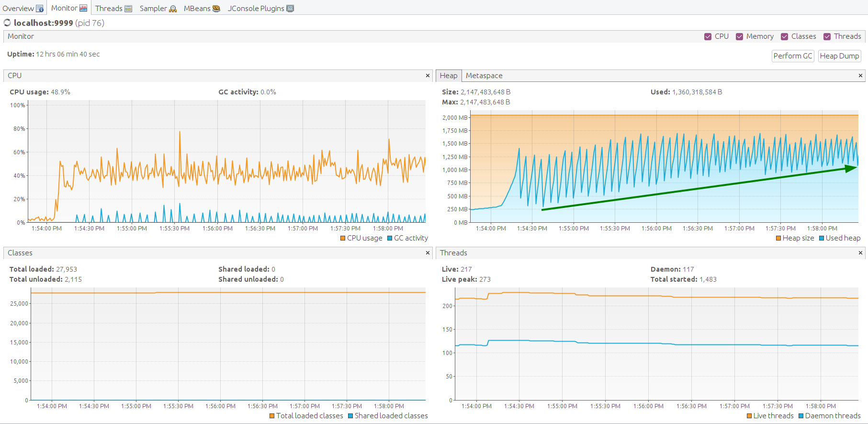Toggle the Threads graph checkbox
868x424 pixels.
827,37
